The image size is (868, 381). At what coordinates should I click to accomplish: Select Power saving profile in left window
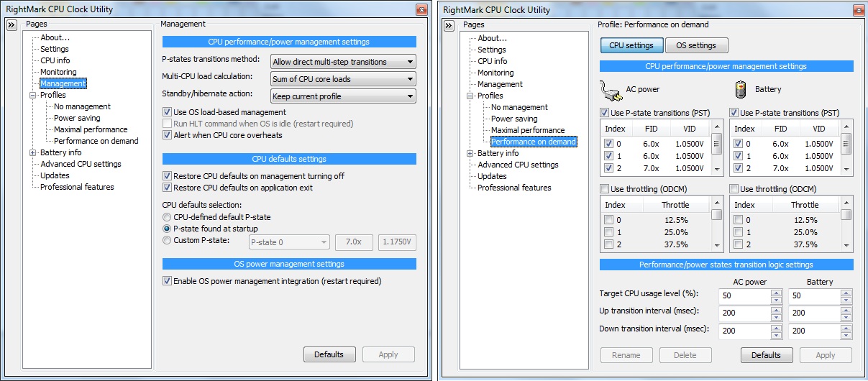coord(77,118)
